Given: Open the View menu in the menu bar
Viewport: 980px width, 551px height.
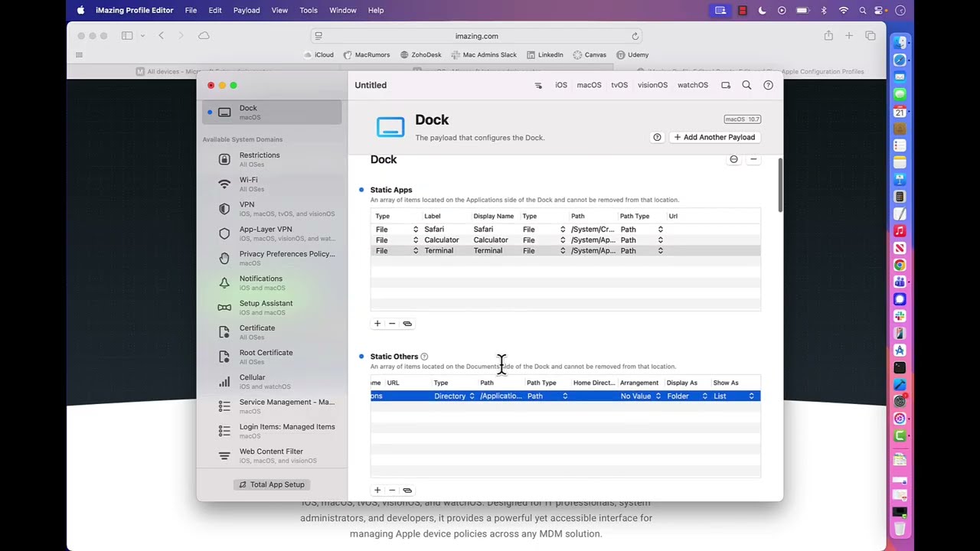Looking at the screenshot, I should pos(279,10).
